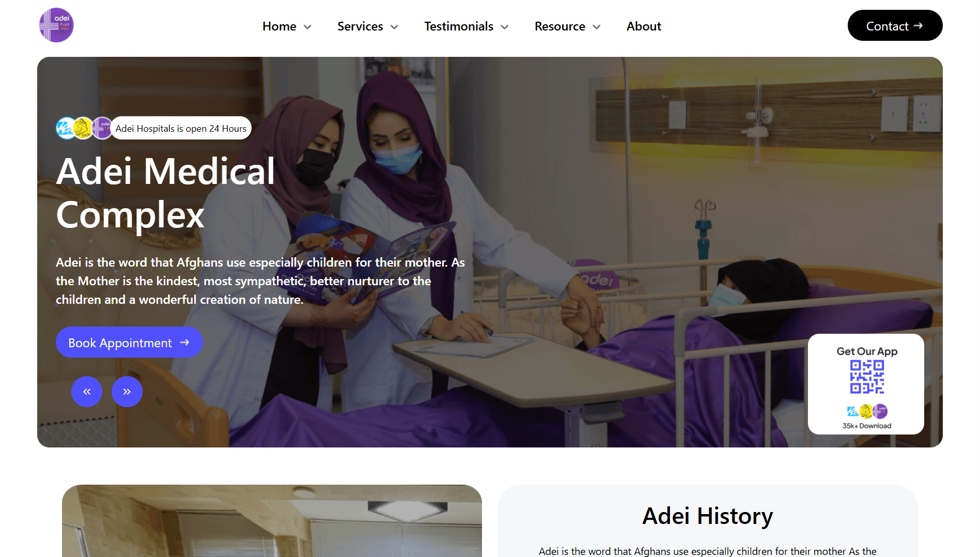Click the room photo thumbnail below hero
Screen dimensions: 980x557
click(x=272, y=521)
